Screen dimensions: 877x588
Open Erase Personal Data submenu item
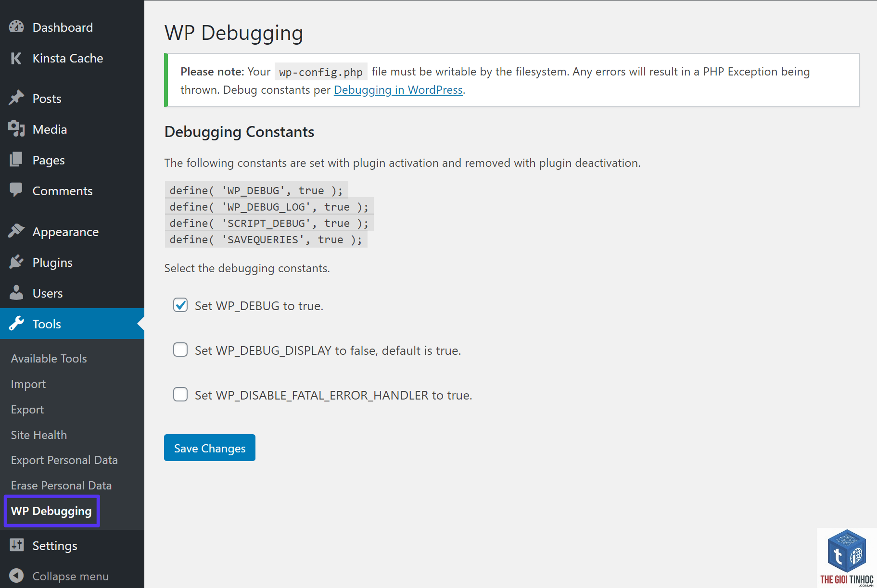coord(62,486)
